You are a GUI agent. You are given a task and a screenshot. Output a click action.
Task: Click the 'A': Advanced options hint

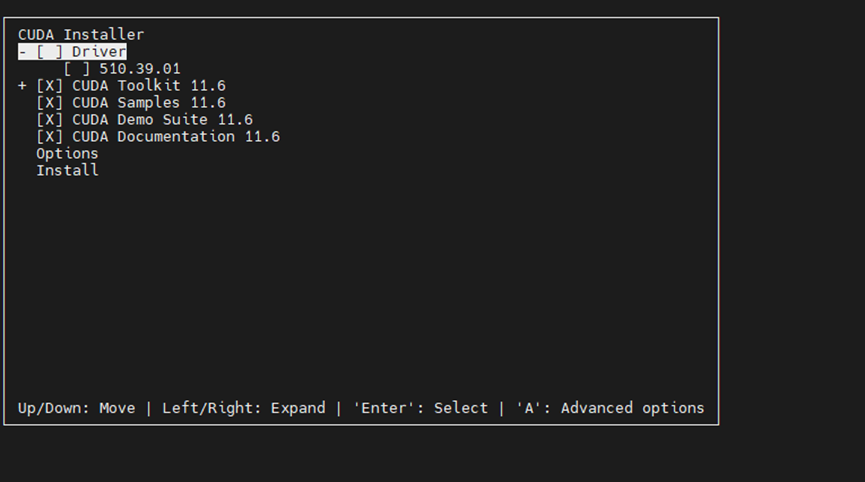pyautogui.click(x=610, y=408)
